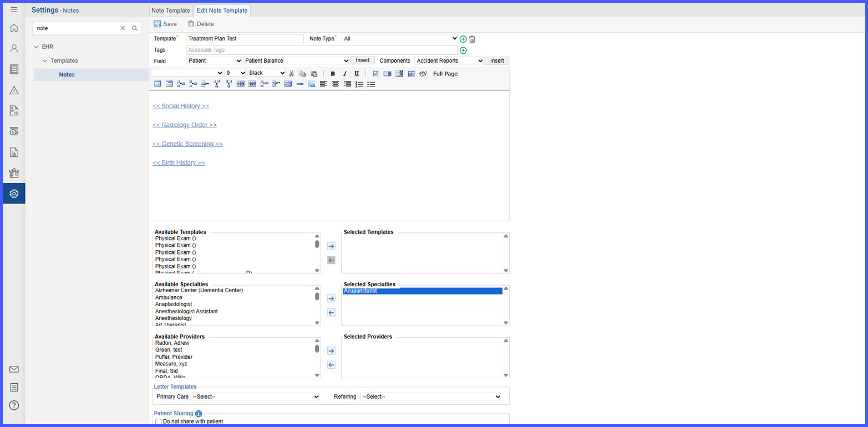This screenshot has height=427, width=868.
Task: Click green plus next to Note Type
Action: pos(463,39)
